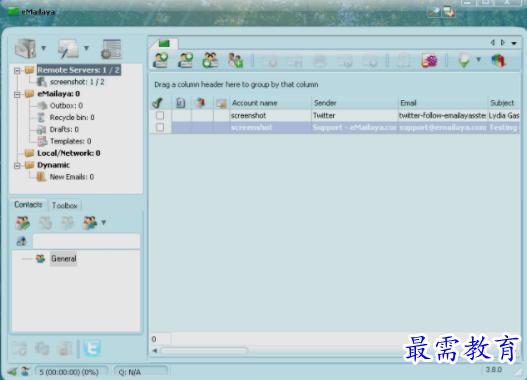Open dropdown arrow next to green shield
The image size is (527, 380).
(x=478, y=60)
